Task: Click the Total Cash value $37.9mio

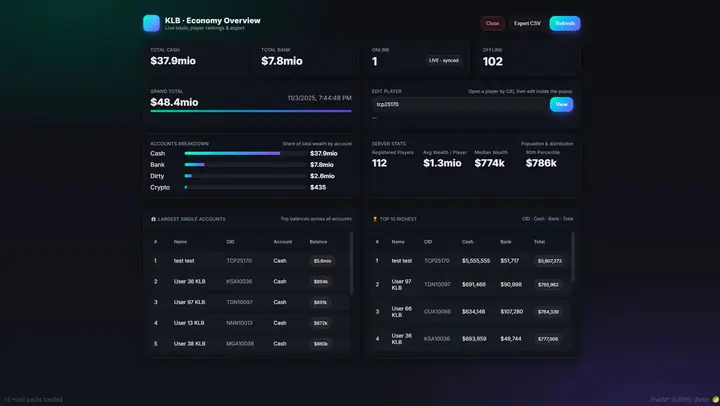Action: click(x=173, y=61)
